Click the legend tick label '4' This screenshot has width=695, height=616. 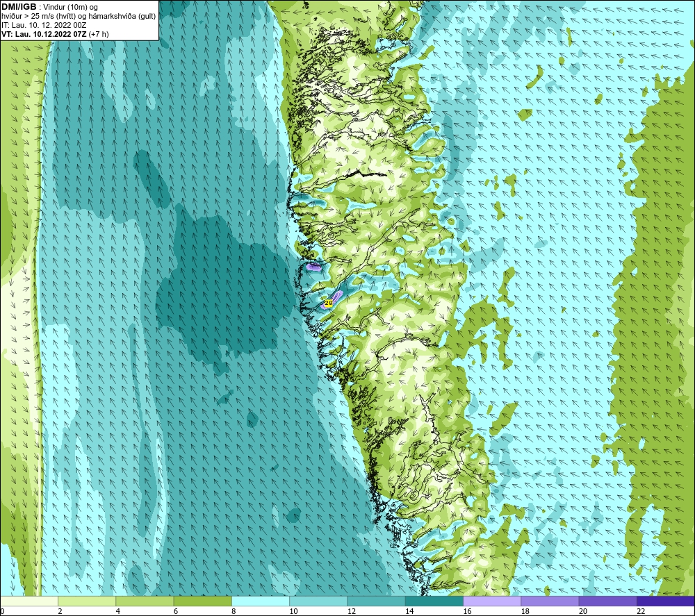pyautogui.click(x=118, y=611)
